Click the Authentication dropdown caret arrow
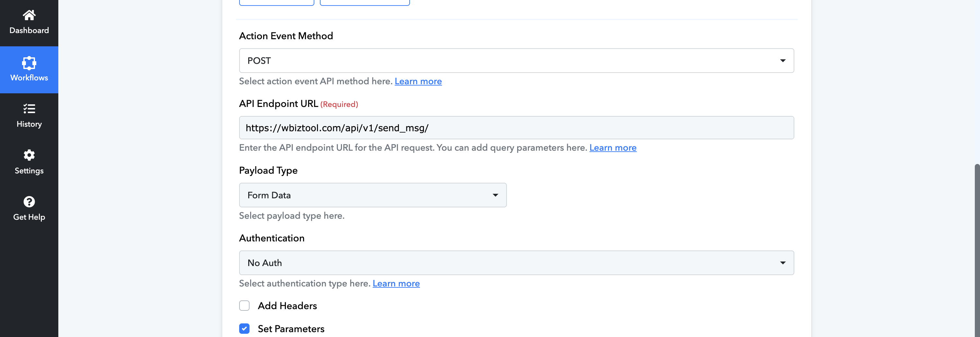The height and width of the screenshot is (337, 980). coord(783,263)
